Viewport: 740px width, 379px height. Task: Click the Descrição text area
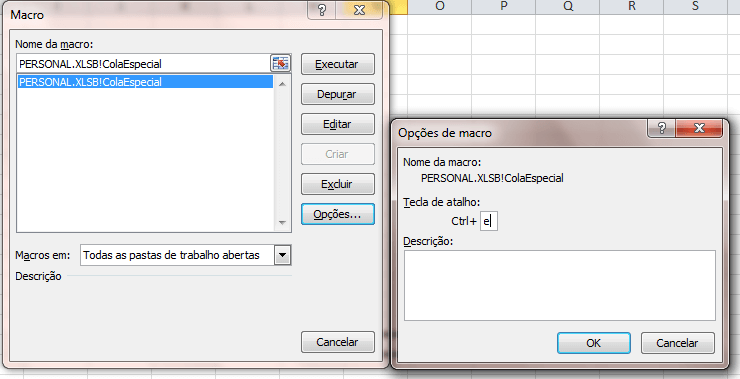[560, 286]
